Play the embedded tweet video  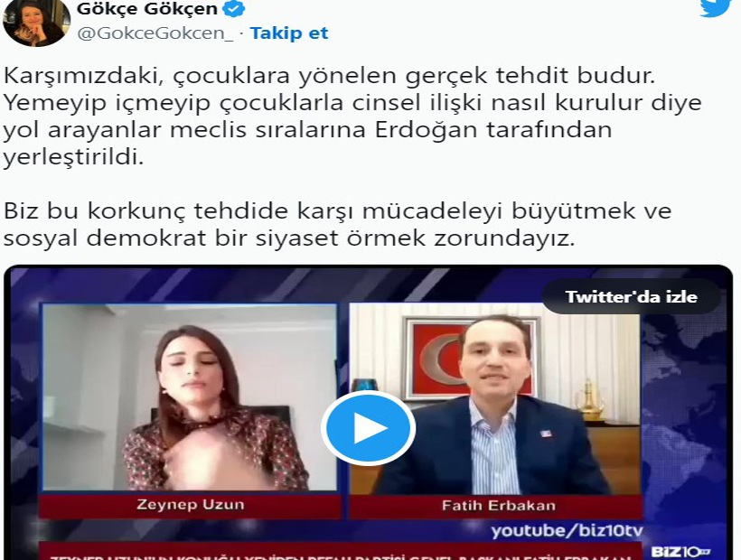[x=368, y=428]
